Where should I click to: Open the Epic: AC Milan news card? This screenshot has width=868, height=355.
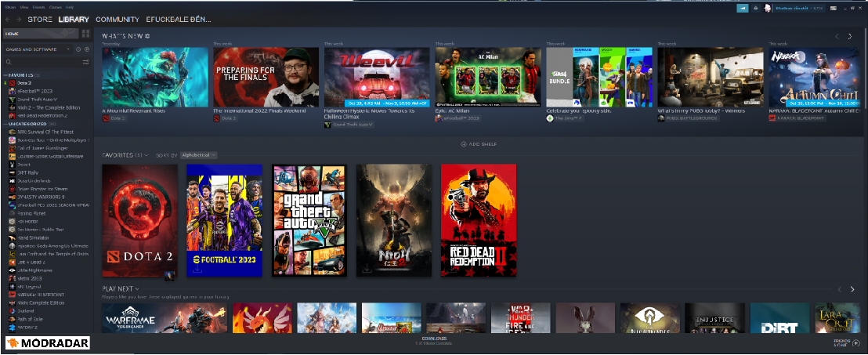pyautogui.click(x=488, y=77)
